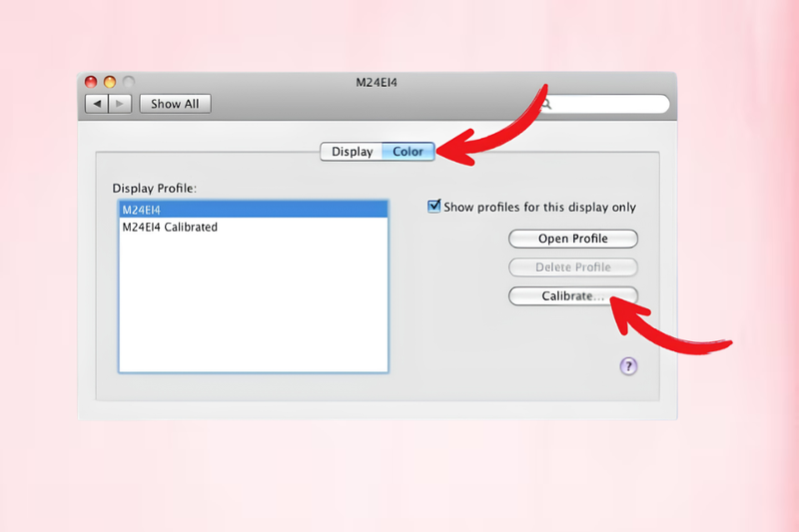Click the Delete Profile button
Image resolution: width=799 pixels, height=532 pixels.
coord(572,267)
